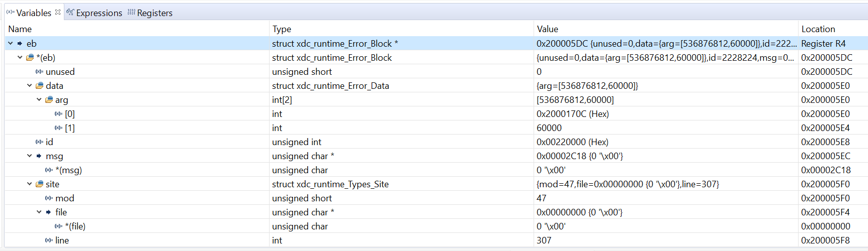Image resolution: width=868 pixels, height=251 pixels.
Task: Collapse the eb pointer variable
Action: (11, 44)
